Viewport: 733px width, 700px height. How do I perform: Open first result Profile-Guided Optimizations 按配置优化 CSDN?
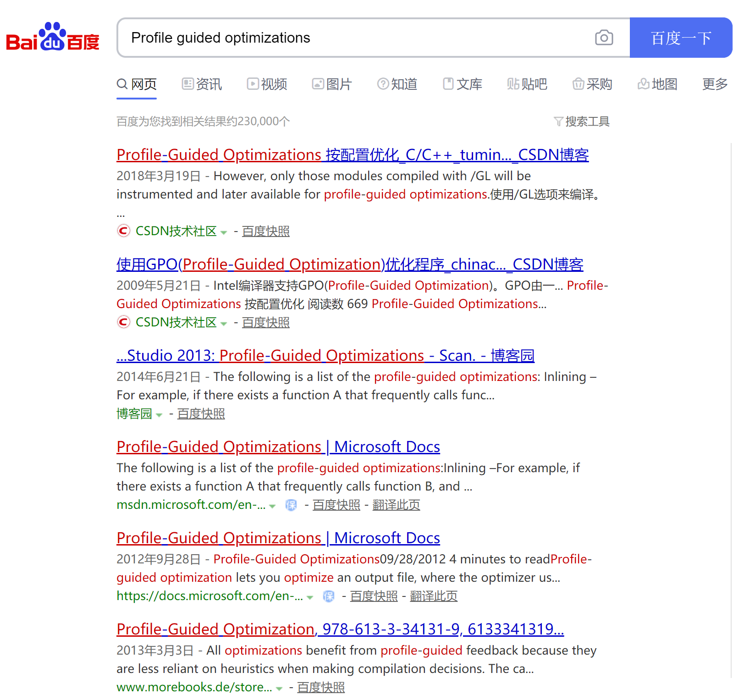tap(353, 155)
